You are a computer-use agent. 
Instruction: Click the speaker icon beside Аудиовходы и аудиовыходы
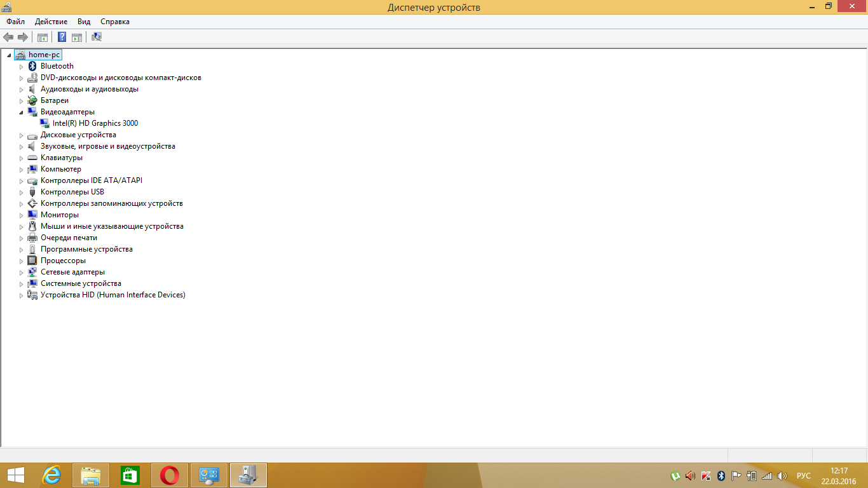tap(32, 89)
